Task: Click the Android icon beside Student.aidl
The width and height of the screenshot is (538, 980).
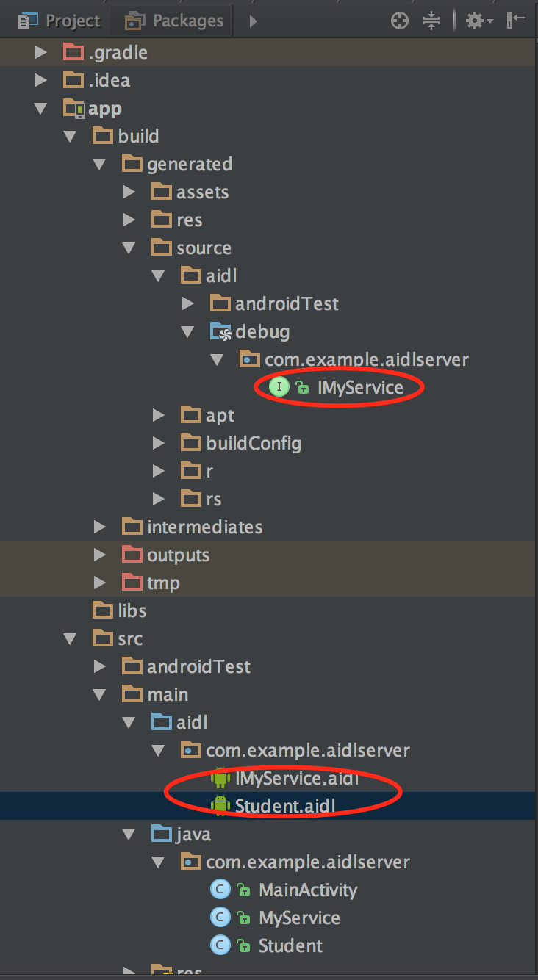Action: (220, 805)
